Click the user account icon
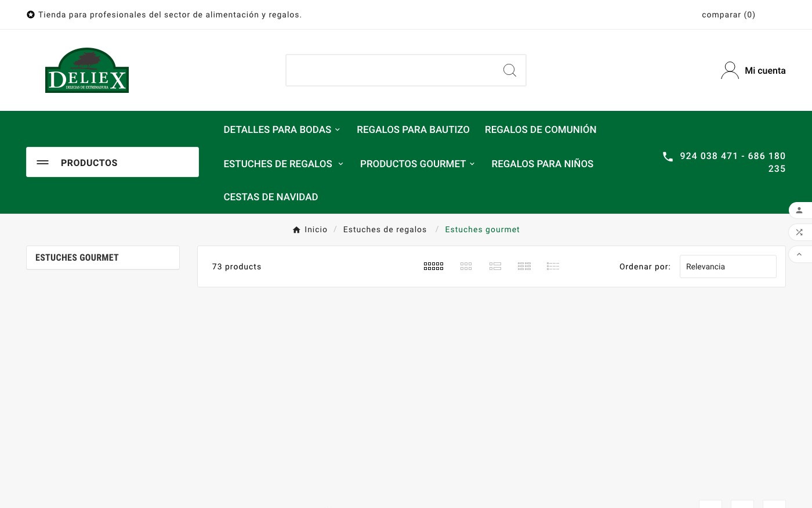 730,70
